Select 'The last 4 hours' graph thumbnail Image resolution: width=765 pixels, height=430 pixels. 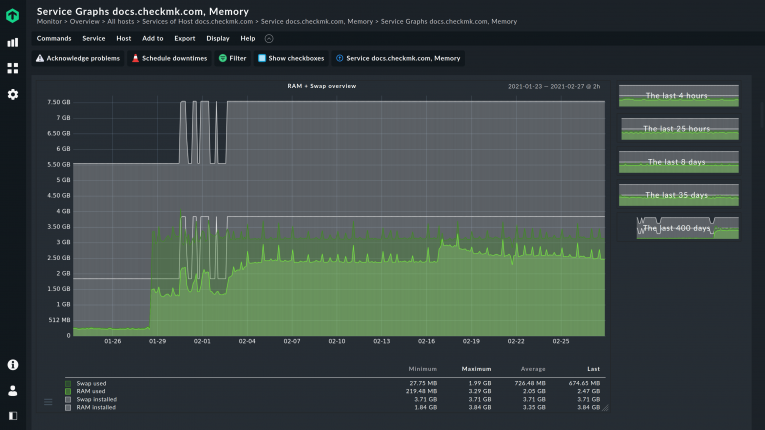pos(677,96)
